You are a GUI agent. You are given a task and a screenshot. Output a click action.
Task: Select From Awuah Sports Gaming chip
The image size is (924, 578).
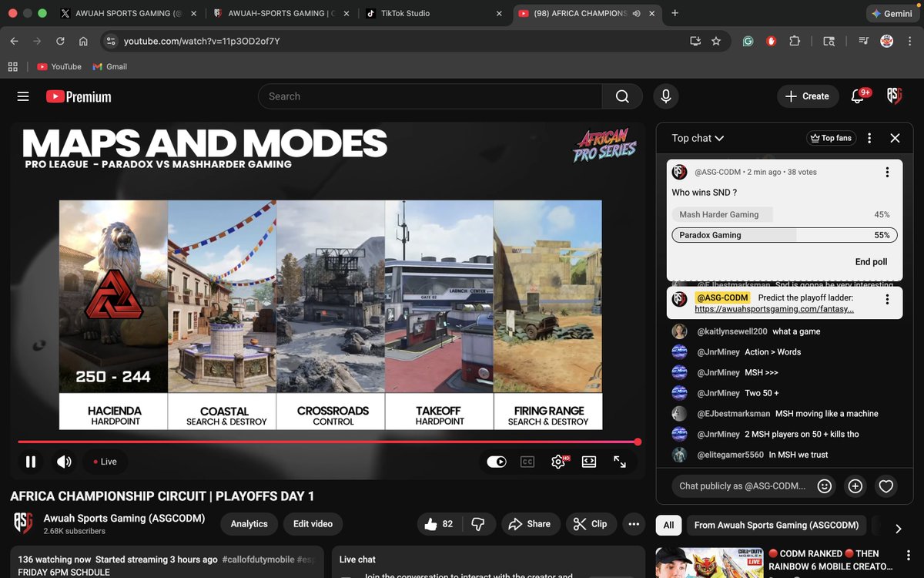coord(776,525)
